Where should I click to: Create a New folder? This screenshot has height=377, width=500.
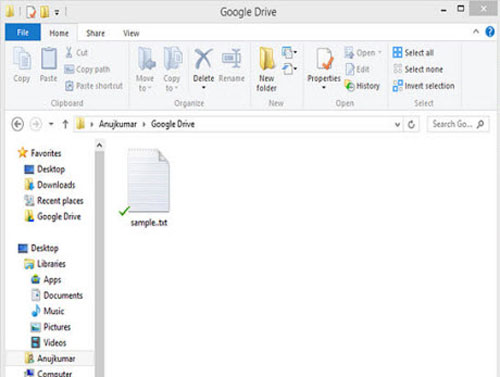click(x=266, y=69)
